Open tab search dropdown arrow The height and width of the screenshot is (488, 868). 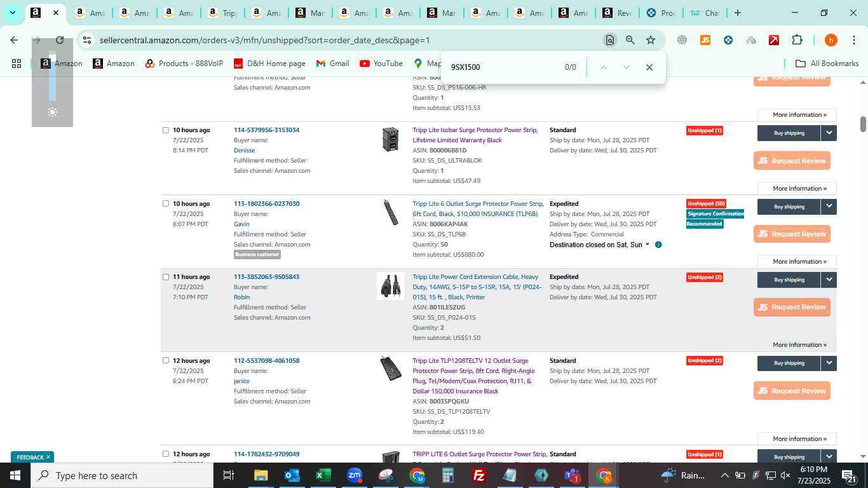click(12, 13)
